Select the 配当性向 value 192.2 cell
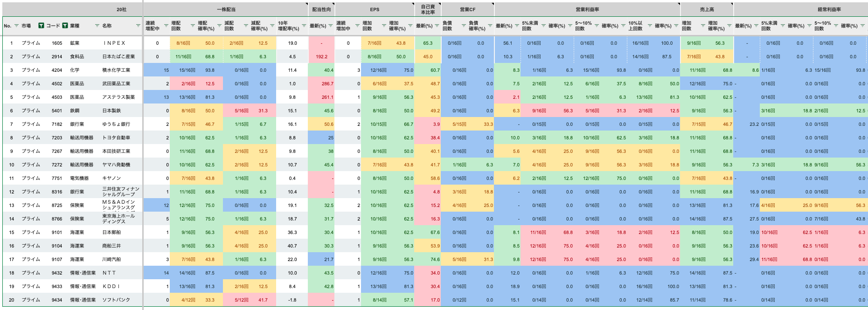Image resolution: width=868 pixels, height=310 pixels. (x=321, y=56)
